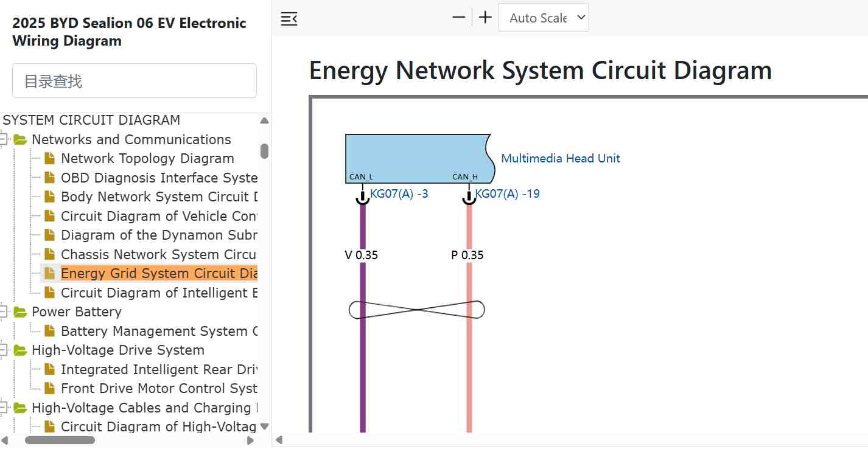
Task: Open Circuit Diagram of Intelligent entry
Action: pyautogui.click(x=159, y=293)
